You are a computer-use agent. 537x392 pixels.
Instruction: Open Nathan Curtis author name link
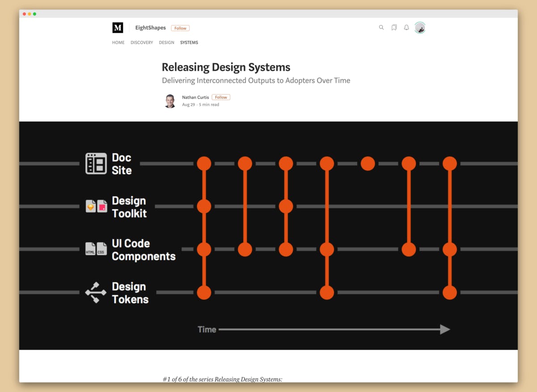[x=196, y=97]
